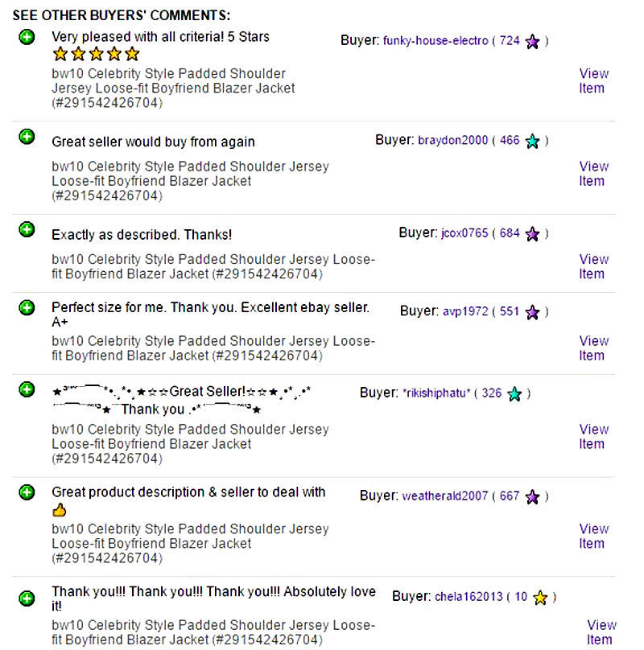The height and width of the screenshot is (650, 644).
Task: Open chela162013 buyer profile
Action: click(x=469, y=597)
